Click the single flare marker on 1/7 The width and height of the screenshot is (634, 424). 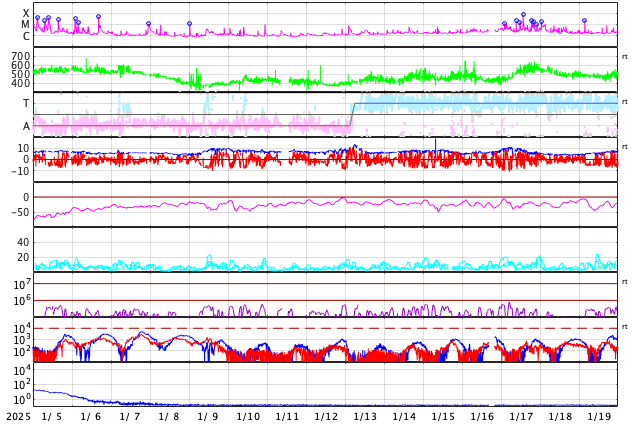pyautogui.click(x=148, y=23)
